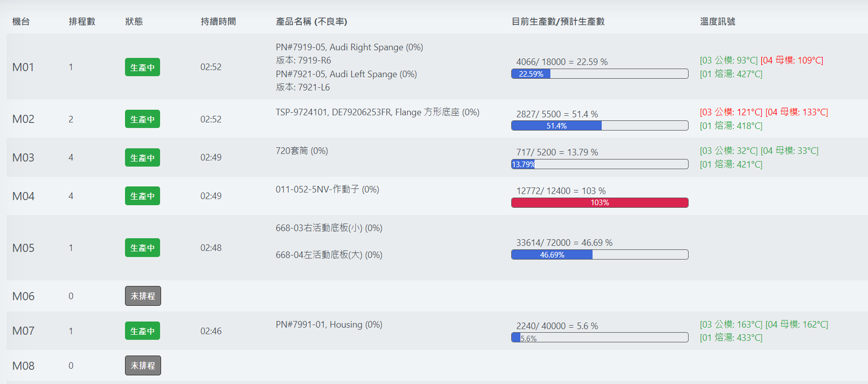The height and width of the screenshot is (384, 868).
Task: Click the 溫度訊號 column header
Action: (x=718, y=21)
